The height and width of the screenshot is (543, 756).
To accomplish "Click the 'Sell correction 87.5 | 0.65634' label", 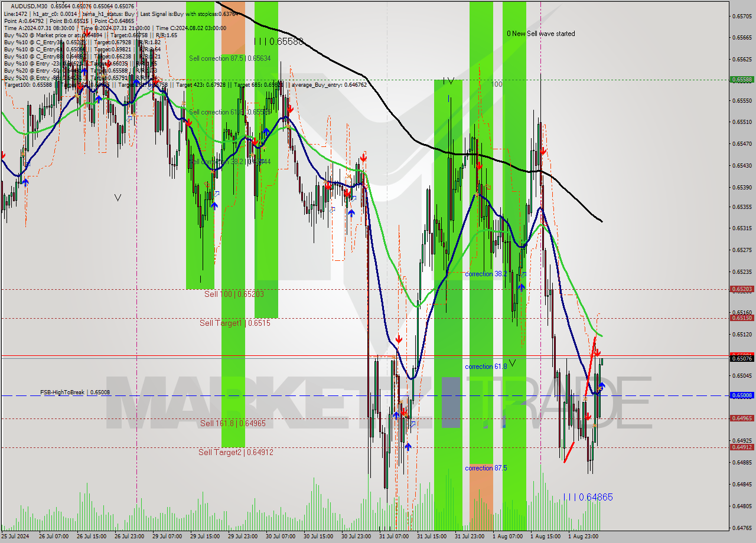I will coord(230,58).
